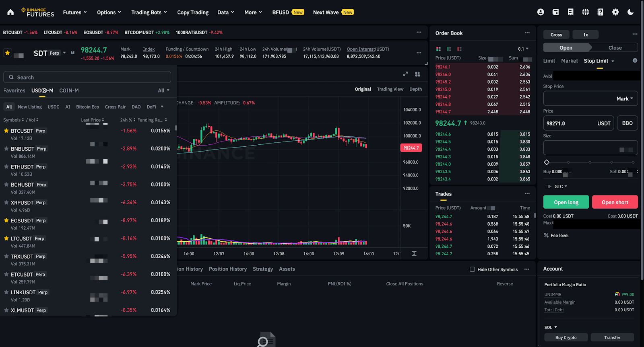Select the Limit order tab
Image resolution: width=644 pixels, height=347 pixels.
point(549,61)
